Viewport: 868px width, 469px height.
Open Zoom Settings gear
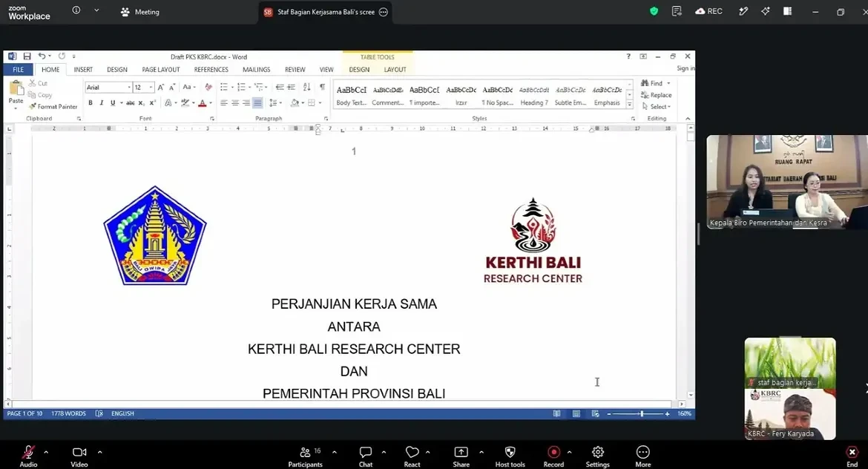click(x=597, y=457)
